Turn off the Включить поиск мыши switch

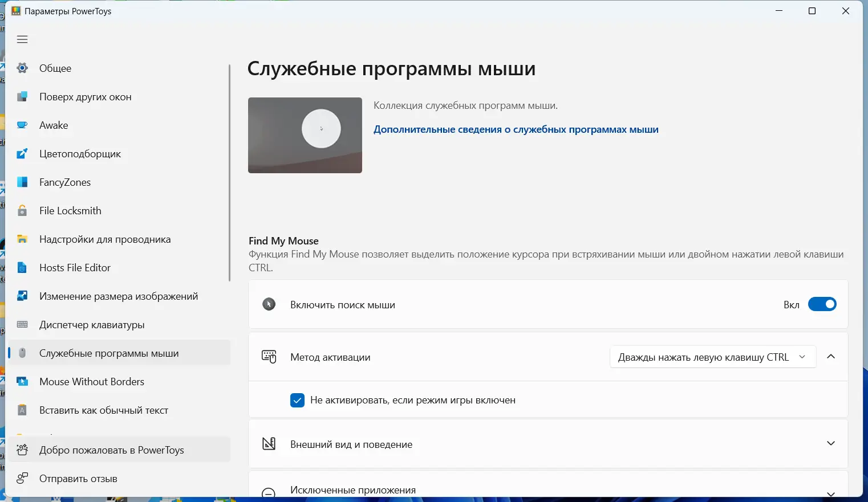822,304
